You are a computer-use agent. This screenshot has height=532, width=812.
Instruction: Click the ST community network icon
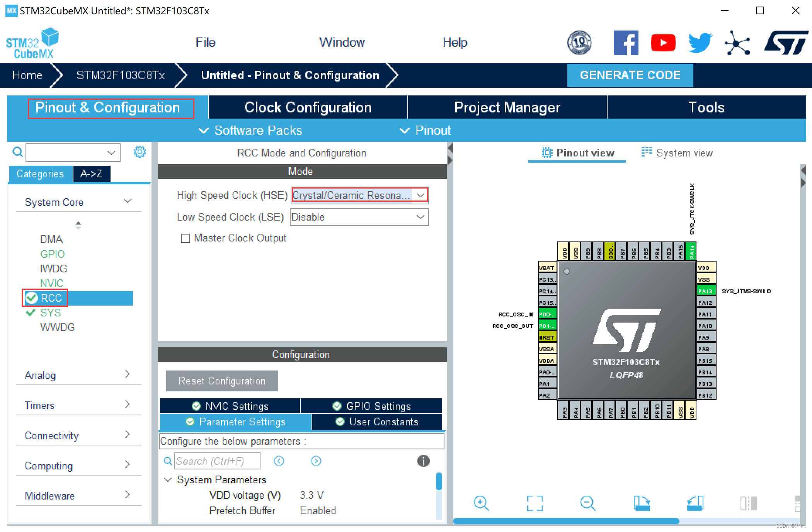pyautogui.click(x=737, y=42)
